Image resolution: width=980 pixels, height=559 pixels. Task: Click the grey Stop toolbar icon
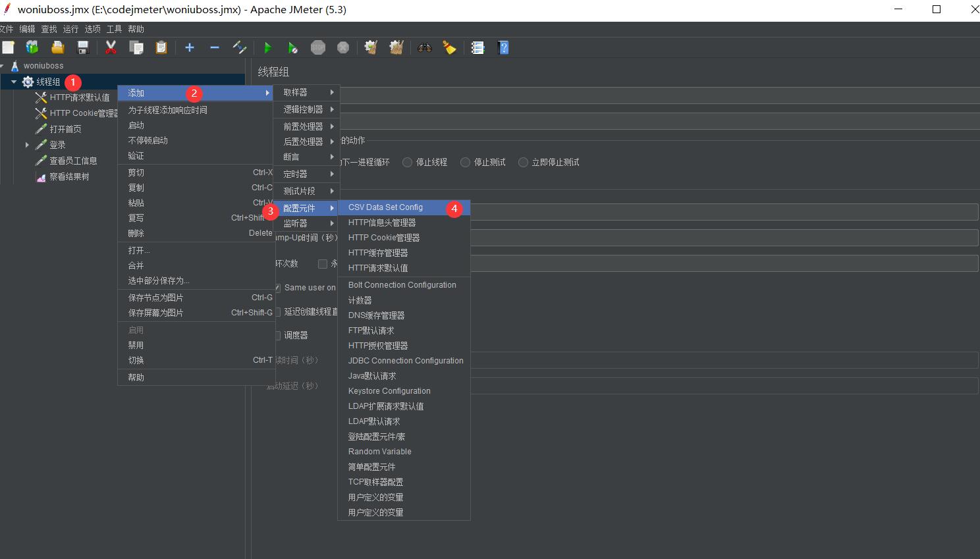(318, 47)
